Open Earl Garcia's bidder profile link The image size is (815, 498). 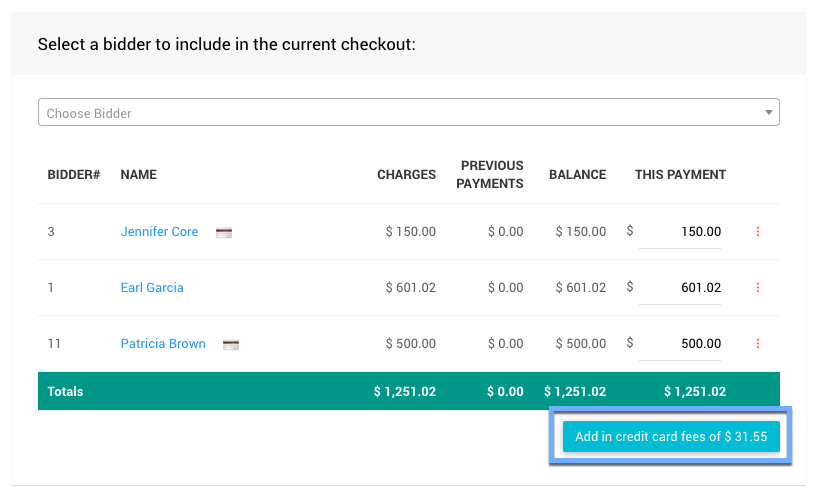tap(152, 288)
